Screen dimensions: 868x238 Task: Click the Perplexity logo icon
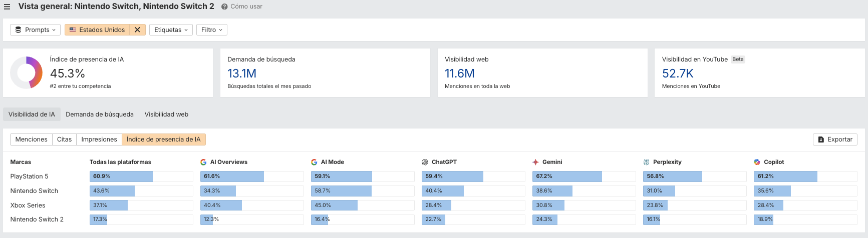tap(646, 162)
